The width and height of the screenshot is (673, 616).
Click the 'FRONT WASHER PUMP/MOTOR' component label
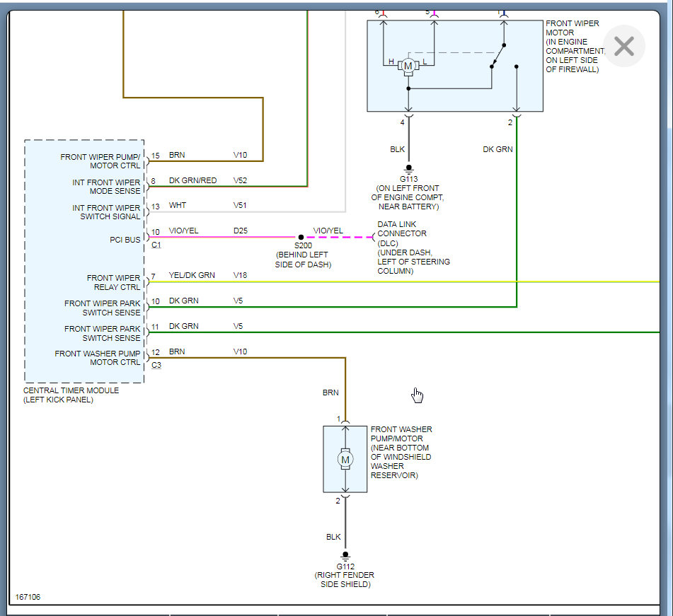[401, 434]
